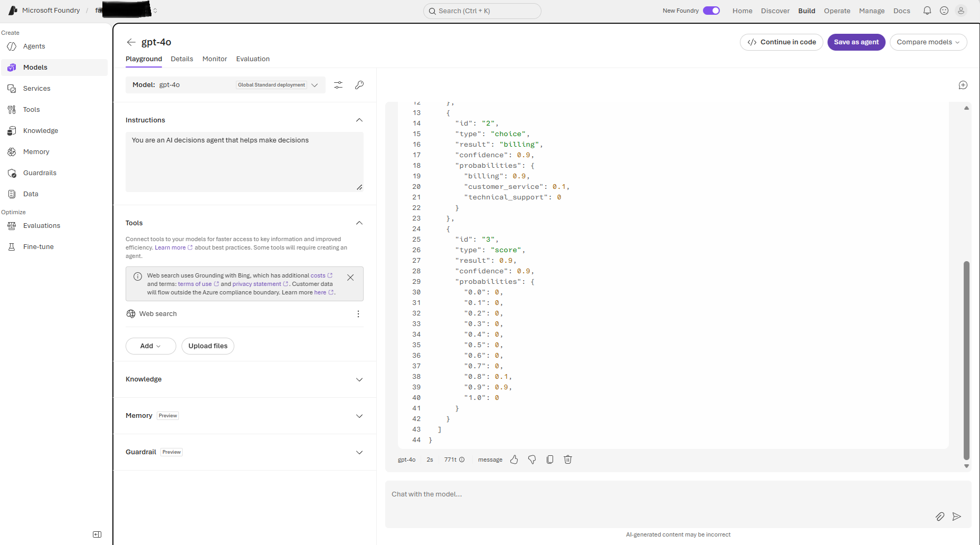980x545 pixels.
Task: Send the chat message
Action: coord(957,517)
